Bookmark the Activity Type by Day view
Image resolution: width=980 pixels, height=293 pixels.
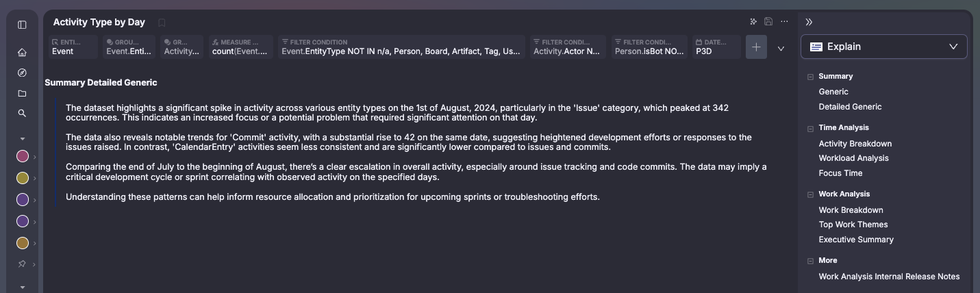tap(162, 23)
